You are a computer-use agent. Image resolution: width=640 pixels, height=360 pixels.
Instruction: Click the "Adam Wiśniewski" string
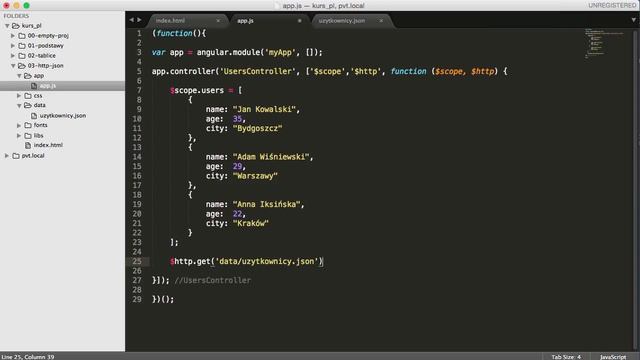pyautogui.click(x=271, y=157)
